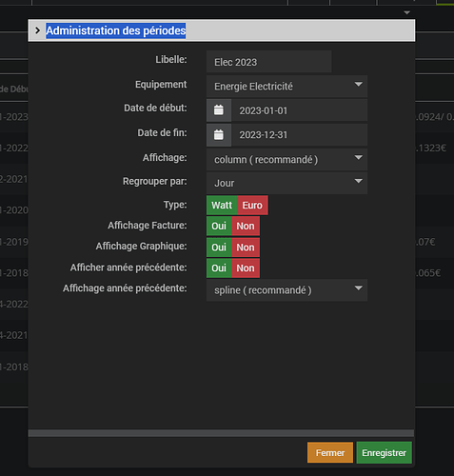Image resolution: width=454 pixels, height=476 pixels.
Task: Click the Libelle field Elec 2023
Action: 269,62
